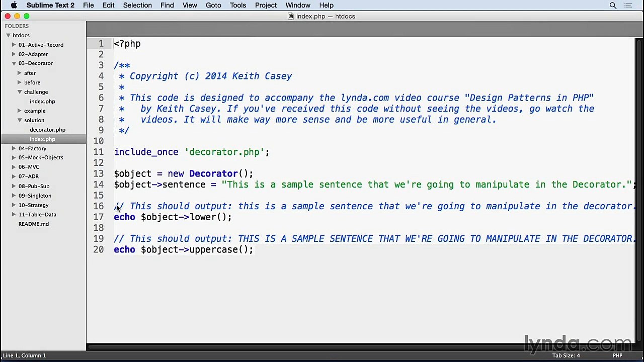
Task: Collapse the solution folder arrow
Action: coord(20,120)
